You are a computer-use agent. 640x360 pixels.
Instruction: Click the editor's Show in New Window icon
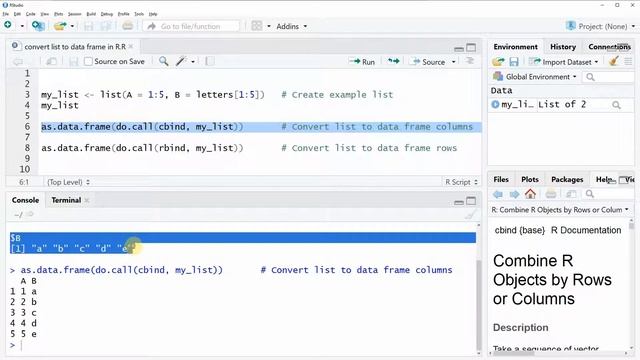point(51,62)
